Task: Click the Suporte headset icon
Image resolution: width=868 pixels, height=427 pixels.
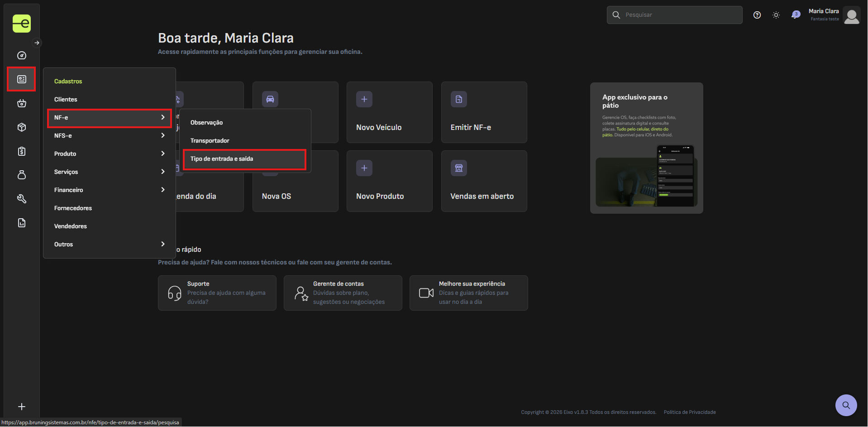Action: click(175, 293)
